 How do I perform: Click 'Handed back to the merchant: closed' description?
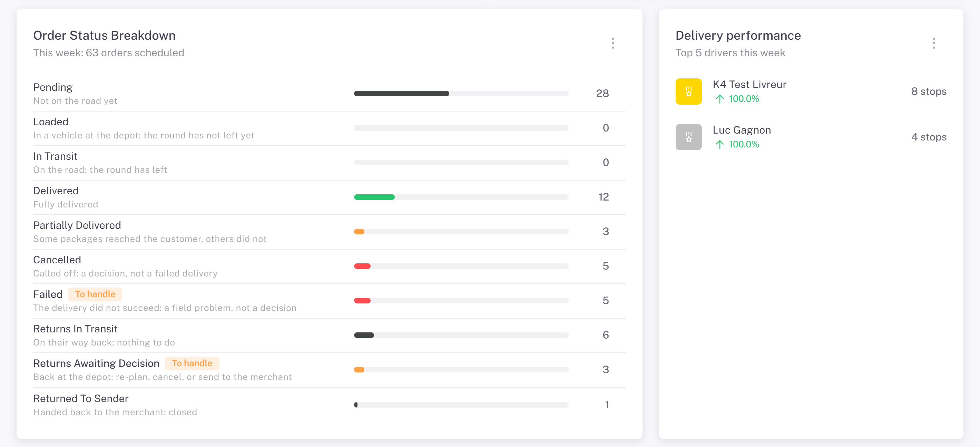pyautogui.click(x=115, y=412)
